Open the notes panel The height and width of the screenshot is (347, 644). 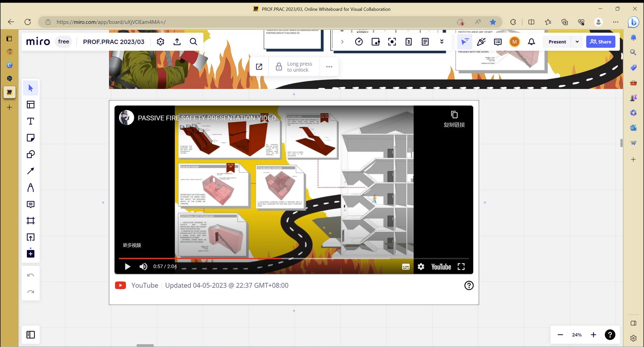tap(425, 42)
